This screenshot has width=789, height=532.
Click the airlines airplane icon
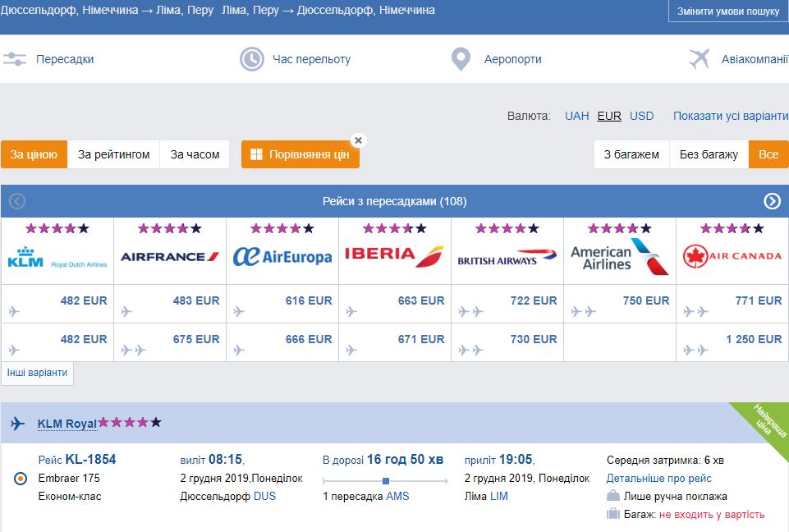pyautogui.click(x=699, y=59)
